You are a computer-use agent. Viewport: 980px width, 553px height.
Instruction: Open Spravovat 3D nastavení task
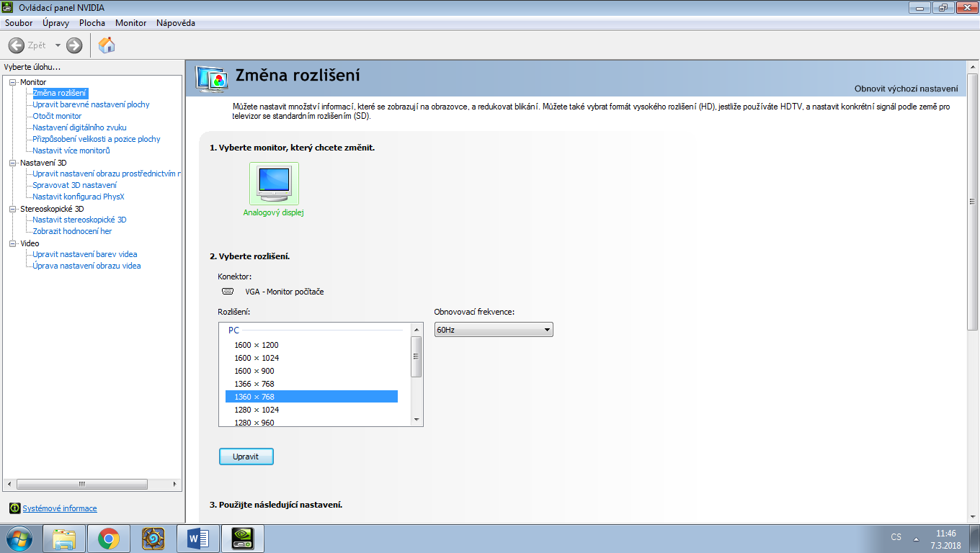pos(74,185)
